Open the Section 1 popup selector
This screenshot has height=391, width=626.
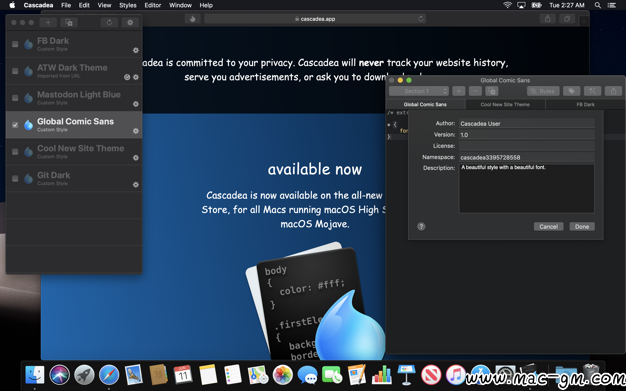point(419,91)
